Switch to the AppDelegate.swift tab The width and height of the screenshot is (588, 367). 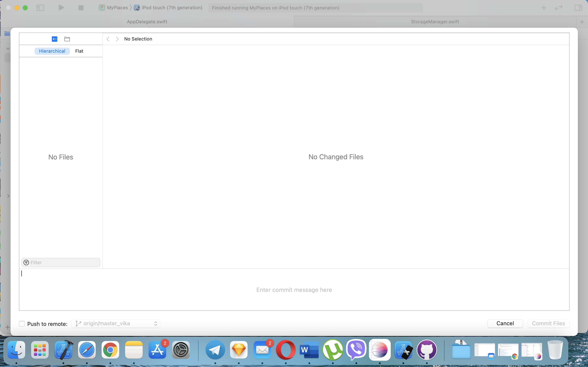[147, 22]
